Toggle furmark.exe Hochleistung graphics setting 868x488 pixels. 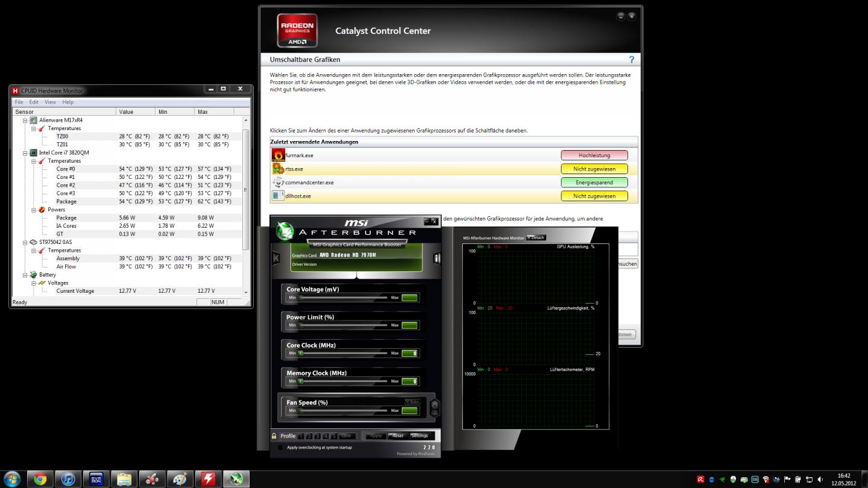594,155
